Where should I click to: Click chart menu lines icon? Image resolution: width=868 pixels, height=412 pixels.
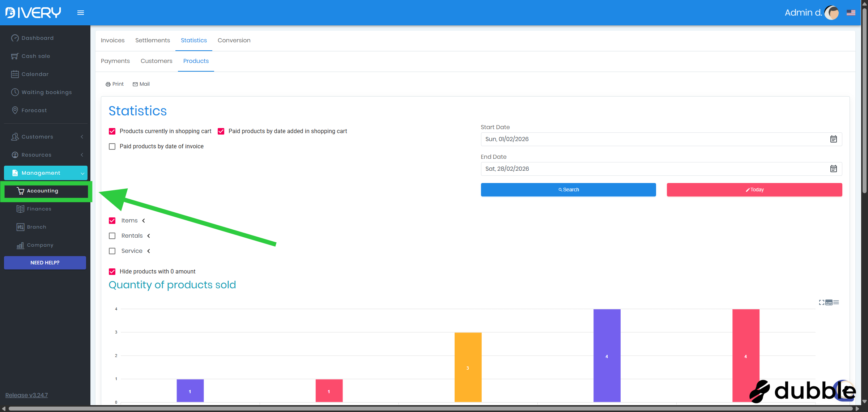836,302
